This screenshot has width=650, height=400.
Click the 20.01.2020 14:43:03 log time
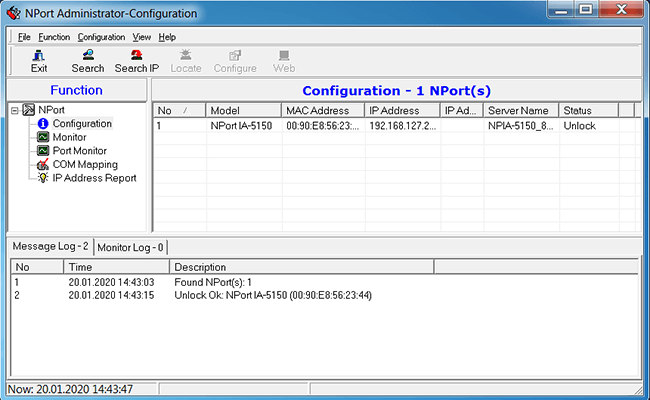112,282
